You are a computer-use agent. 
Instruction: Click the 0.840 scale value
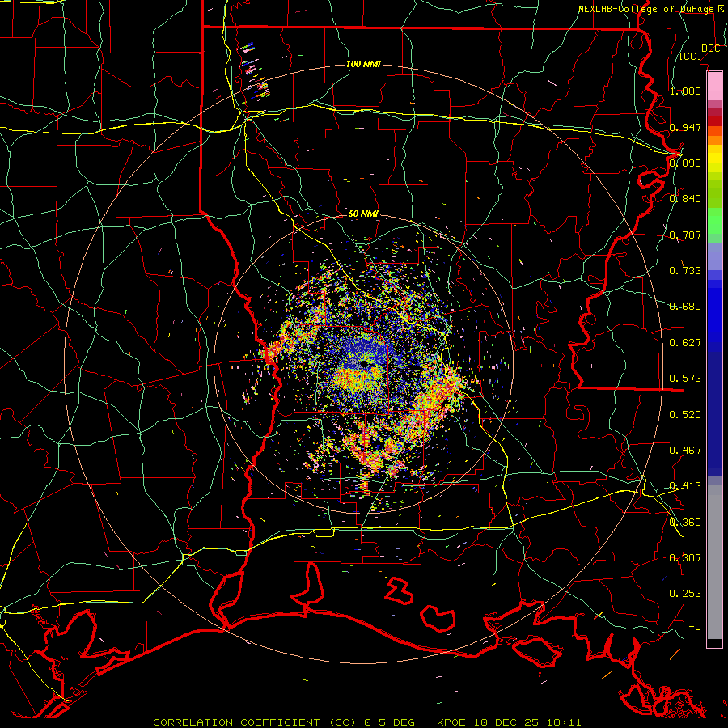pyautogui.click(x=685, y=199)
